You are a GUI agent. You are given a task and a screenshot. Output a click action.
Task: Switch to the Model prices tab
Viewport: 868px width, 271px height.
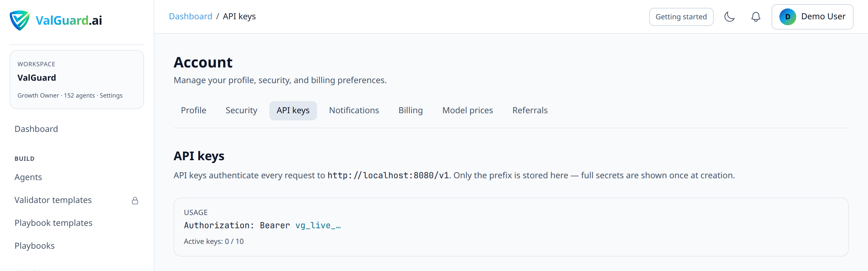(467, 111)
